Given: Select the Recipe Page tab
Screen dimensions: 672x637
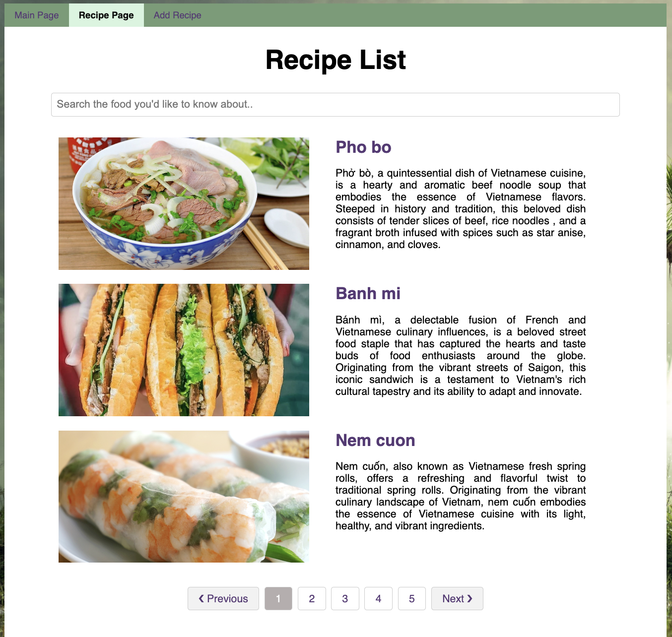Looking at the screenshot, I should pos(106,15).
